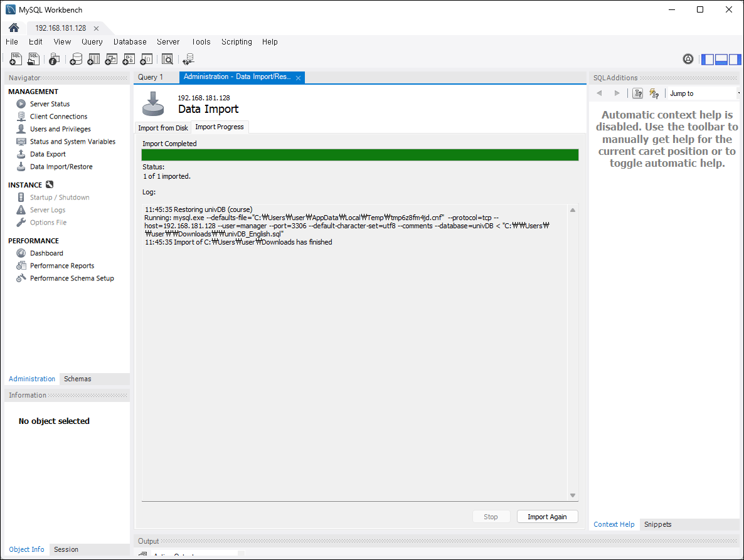744x560 pixels.
Task: Close the Administration - Data Import tab
Action: [298, 78]
